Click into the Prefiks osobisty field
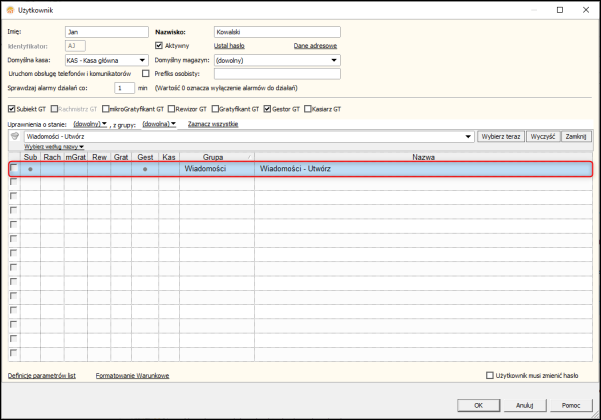 [x=277, y=74]
